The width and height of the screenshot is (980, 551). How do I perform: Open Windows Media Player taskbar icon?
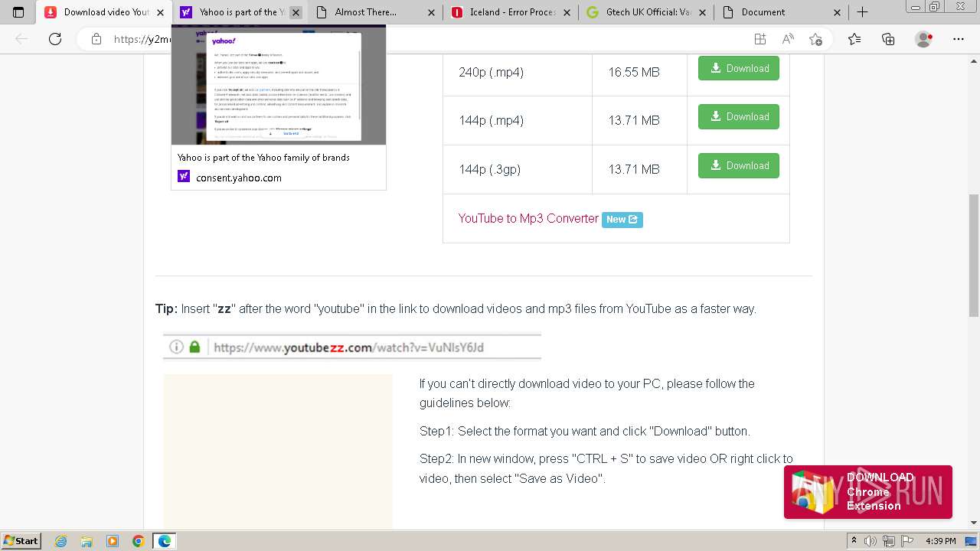(113, 541)
